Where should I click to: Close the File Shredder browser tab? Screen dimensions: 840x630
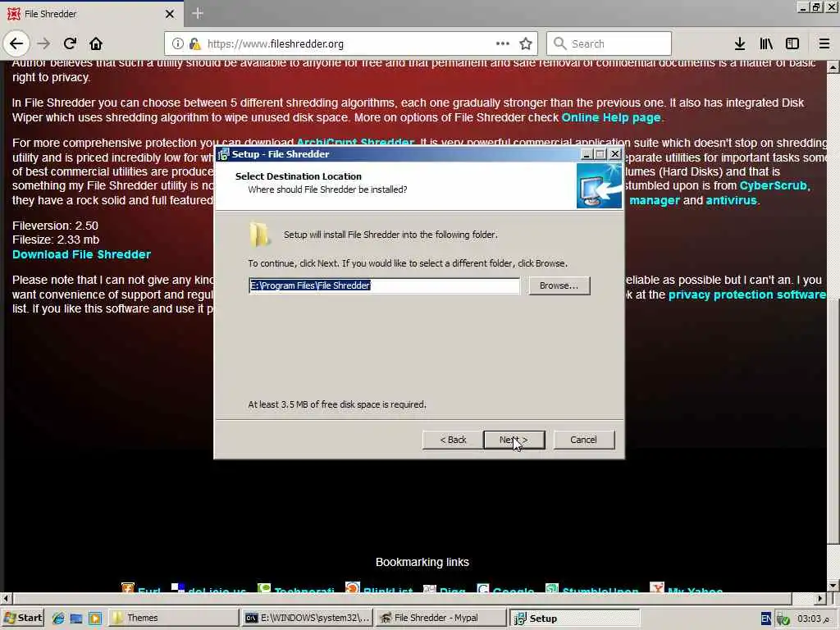pyautogui.click(x=170, y=14)
